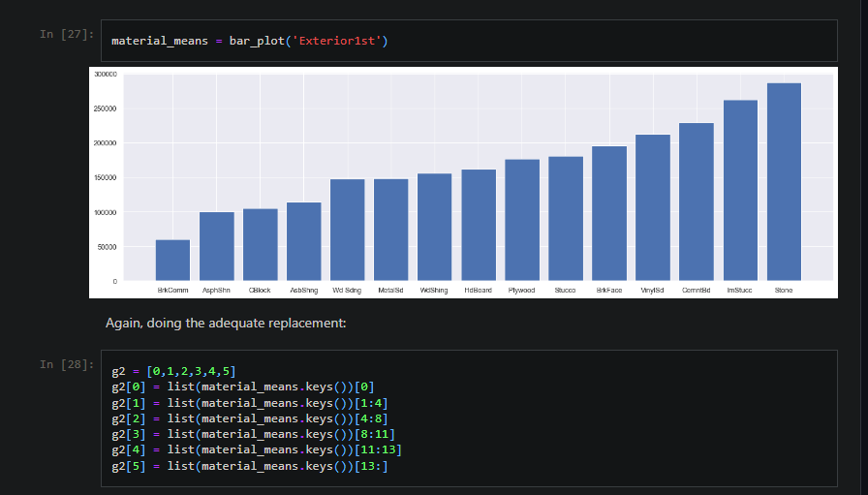Click the BrkComm bar in chart
Viewport: 868px width, 495px height.
[172, 261]
